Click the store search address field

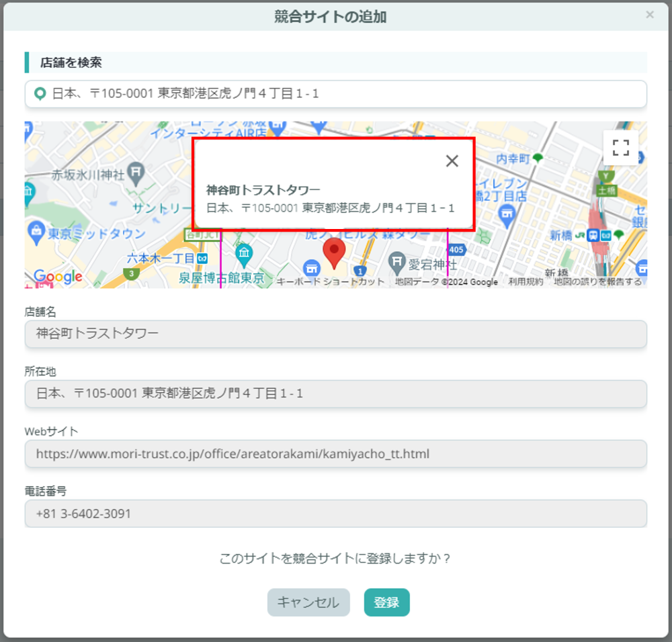[x=335, y=94]
